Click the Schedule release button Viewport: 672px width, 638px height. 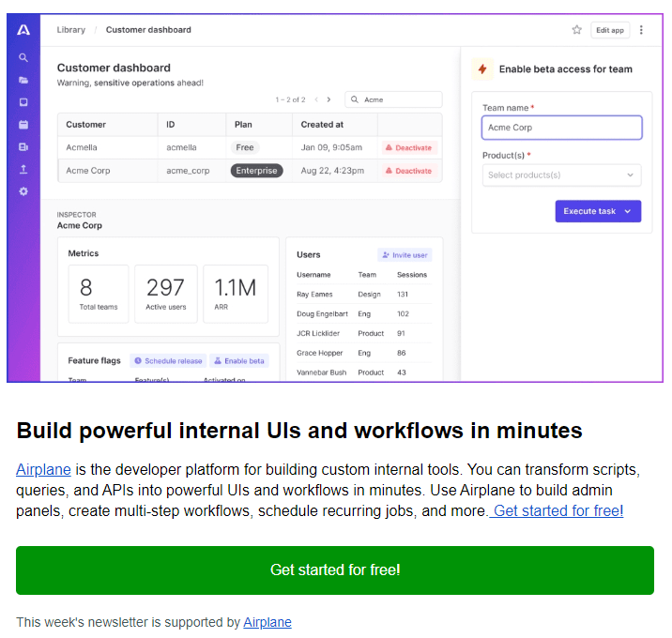pyautogui.click(x=168, y=361)
